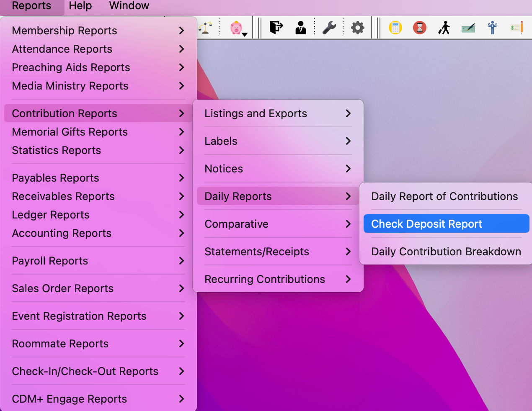
Task: Click the pink piggy bank toolbar icon
Action: pyautogui.click(x=236, y=28)
